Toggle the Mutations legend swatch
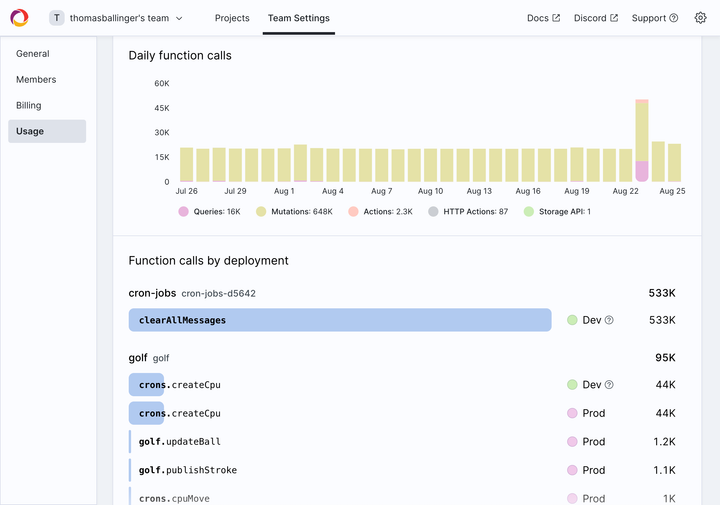720x505 pixels. click(x=261, y=212)
